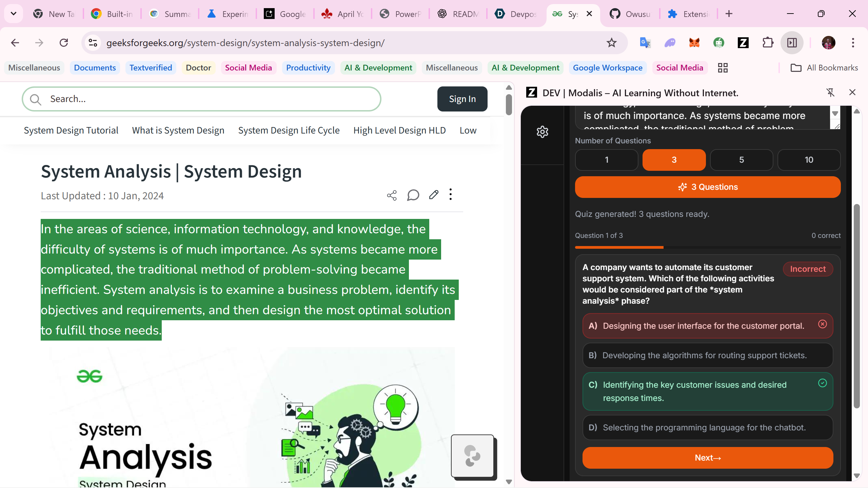
Task: Click the Sign In button
Action: click(462, 99)
